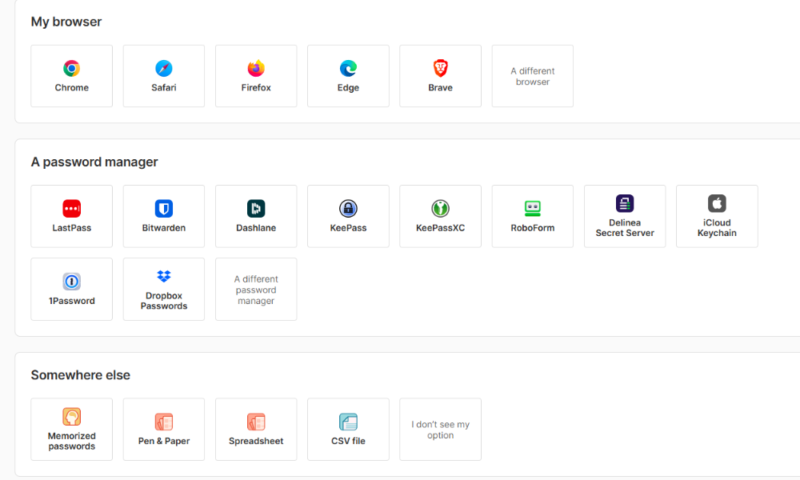The image size is (800, 480).
Task: Click the 'Somewhere else' section heading
Action: 81,375
